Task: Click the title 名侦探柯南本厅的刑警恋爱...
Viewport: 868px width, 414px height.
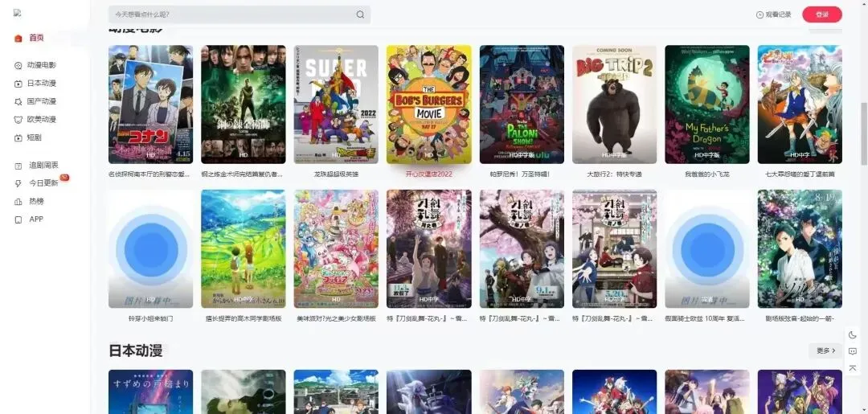Action: point(150,174)
